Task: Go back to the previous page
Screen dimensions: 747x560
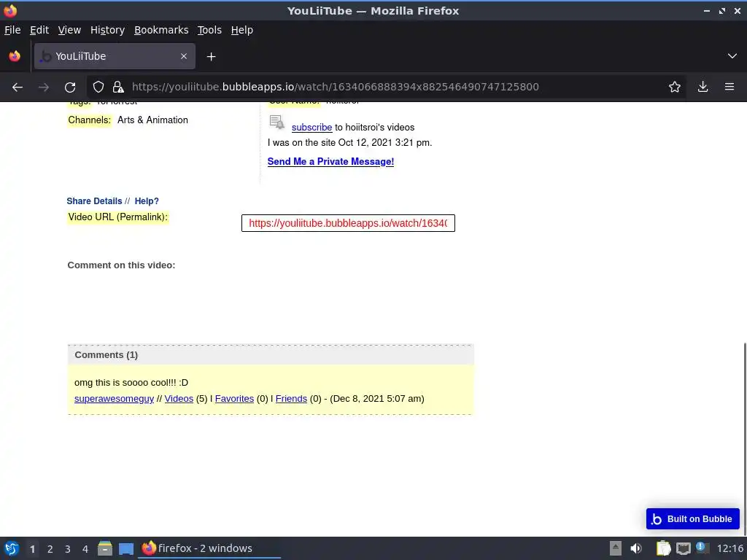Action: pyautogui.click(x=18, y=87)
